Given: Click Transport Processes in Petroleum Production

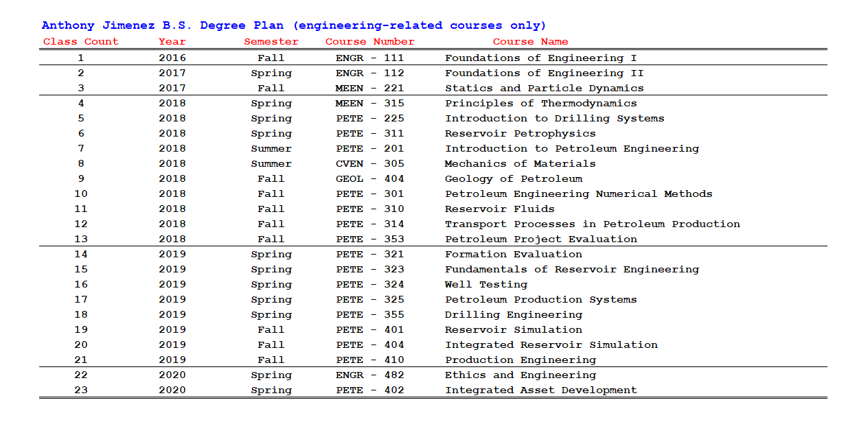Looking at the screenshot, I should (x=593, y=224).
